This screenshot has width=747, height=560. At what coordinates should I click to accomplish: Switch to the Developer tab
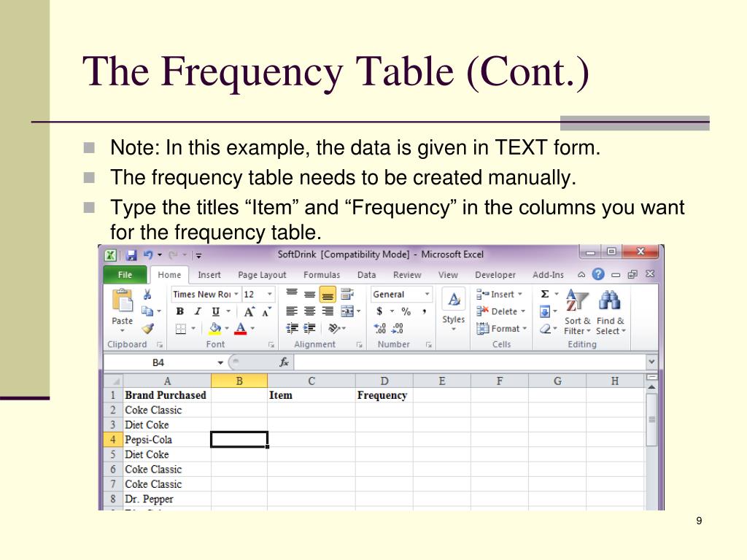495,275
